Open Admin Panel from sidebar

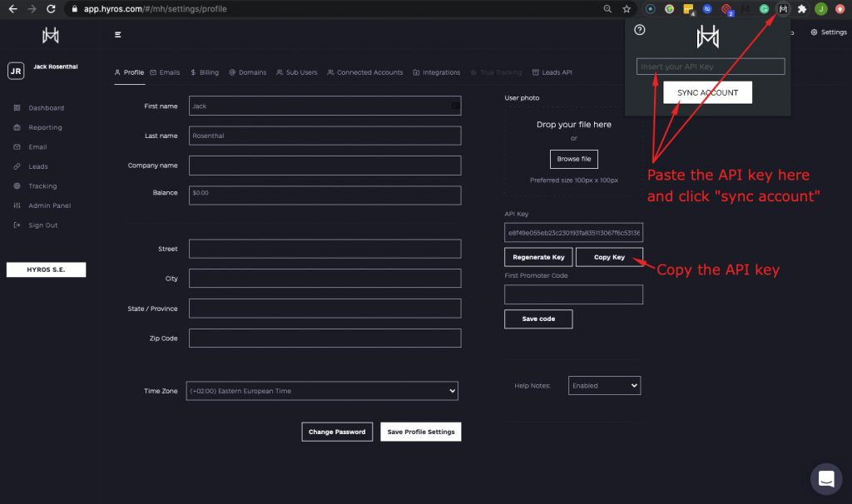coord(49,205)
